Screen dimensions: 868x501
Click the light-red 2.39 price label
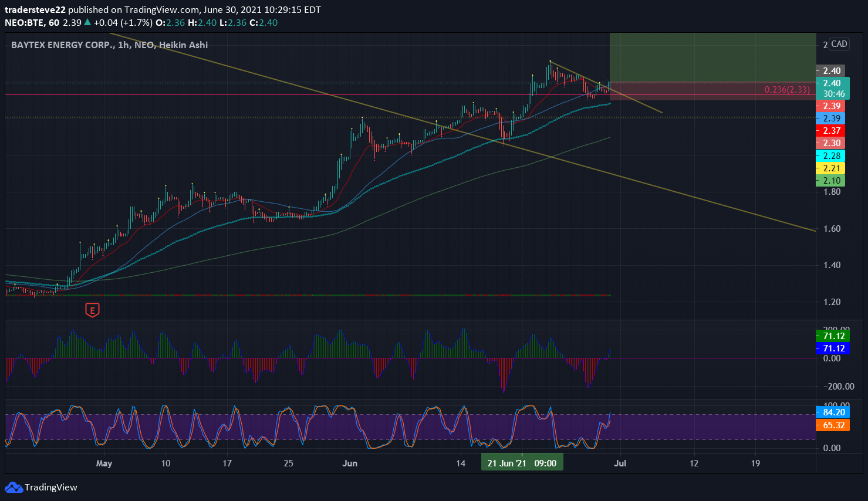coord(830,106)
